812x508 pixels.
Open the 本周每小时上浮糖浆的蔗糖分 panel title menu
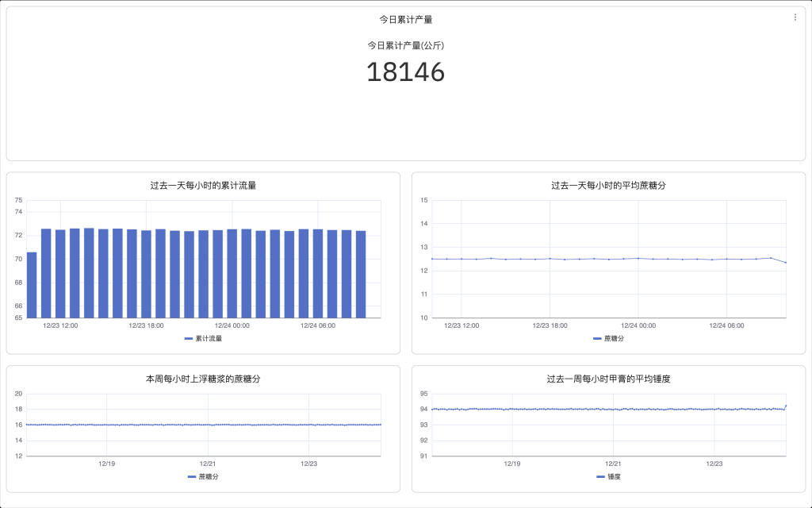202,378
